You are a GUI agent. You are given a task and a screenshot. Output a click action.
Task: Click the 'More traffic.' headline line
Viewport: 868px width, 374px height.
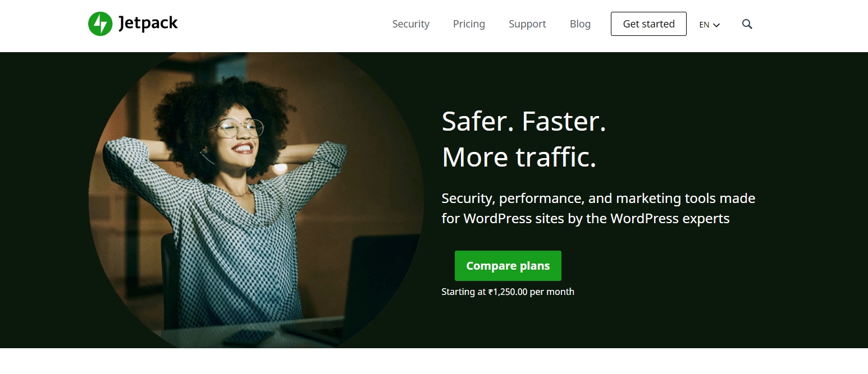pyautogui.click(x=519, y=158)
